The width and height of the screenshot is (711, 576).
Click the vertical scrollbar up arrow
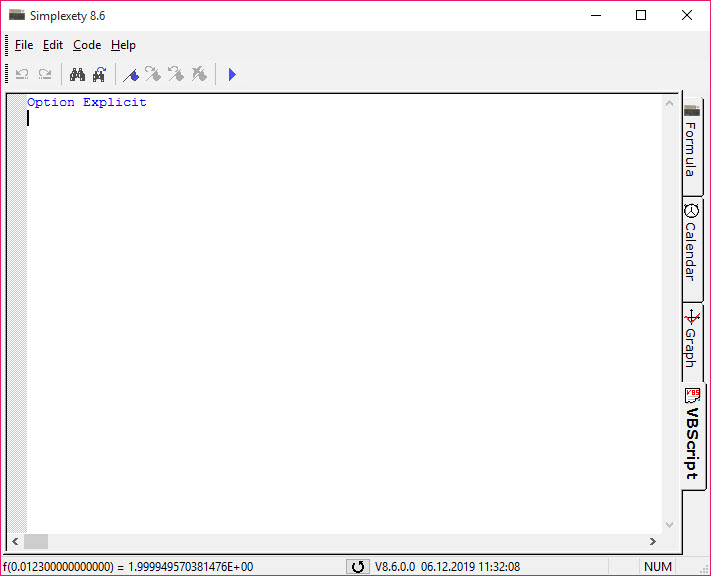(669, 103)
